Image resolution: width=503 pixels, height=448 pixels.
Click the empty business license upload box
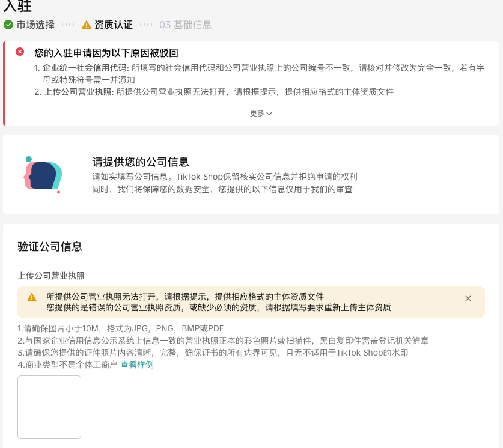(49, 407)
